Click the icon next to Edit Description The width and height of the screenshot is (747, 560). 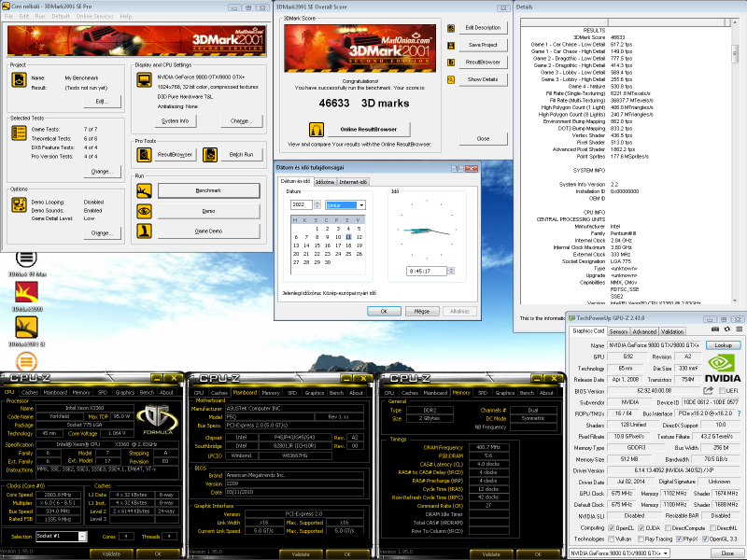pos(451,28)
